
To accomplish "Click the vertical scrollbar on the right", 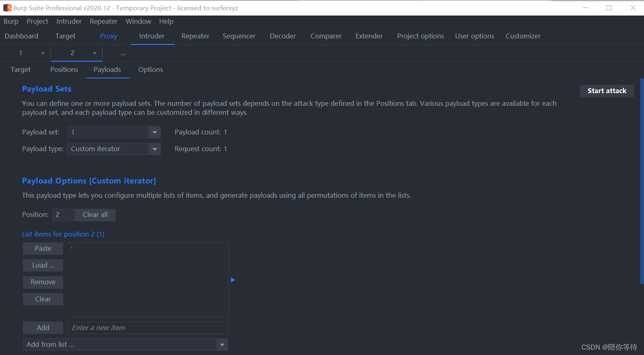I will (642, 181).
